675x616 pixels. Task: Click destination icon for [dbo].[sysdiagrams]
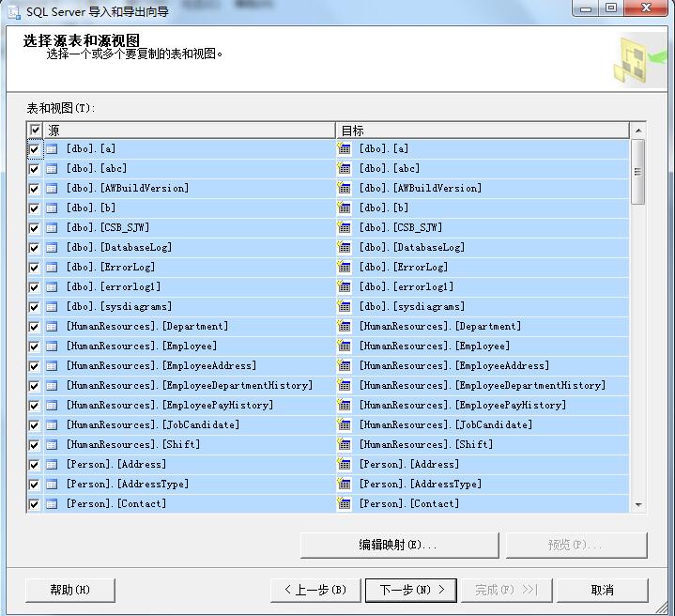[345, 307]
